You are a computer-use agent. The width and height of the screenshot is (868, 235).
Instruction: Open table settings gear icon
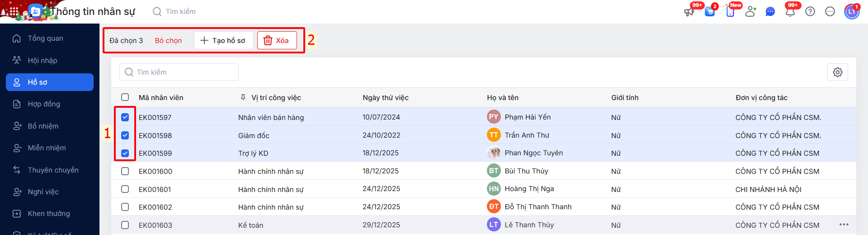point(838,72)
